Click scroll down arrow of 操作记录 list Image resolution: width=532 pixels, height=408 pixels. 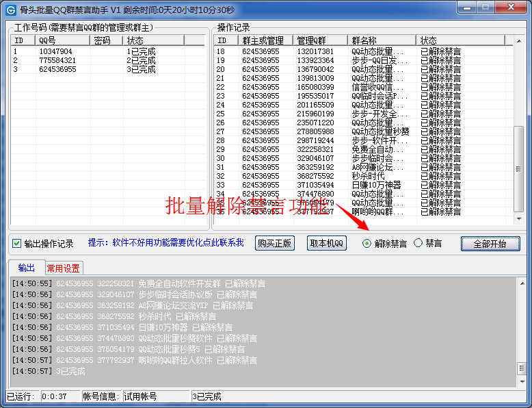(x=519, y=219)
